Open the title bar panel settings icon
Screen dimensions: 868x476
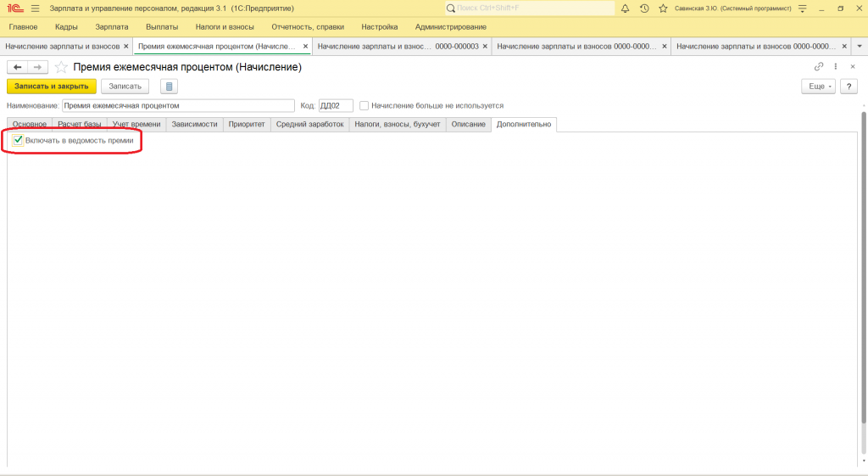[x=803, y=8]
